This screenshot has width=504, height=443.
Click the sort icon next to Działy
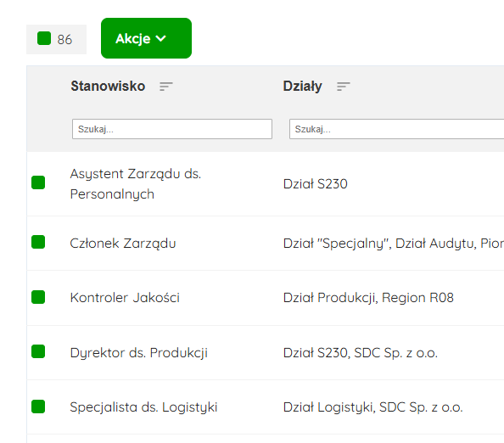click(344, 87)
